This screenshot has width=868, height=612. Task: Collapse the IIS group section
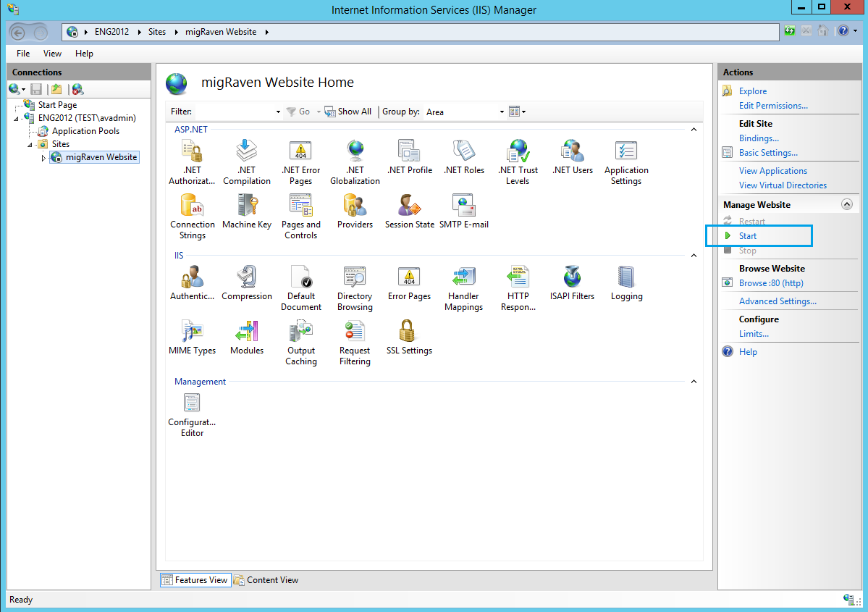(694, 256)
